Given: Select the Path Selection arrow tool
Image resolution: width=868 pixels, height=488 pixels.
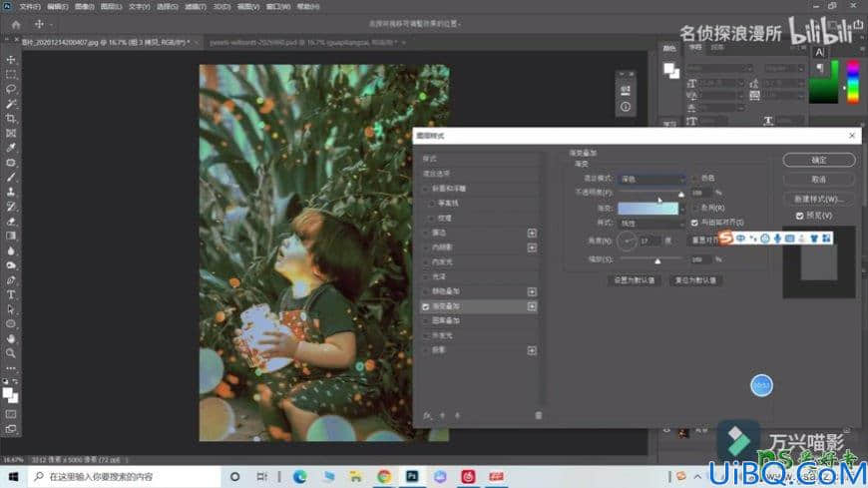Looking at the screenshot, I should click(11, 309).
